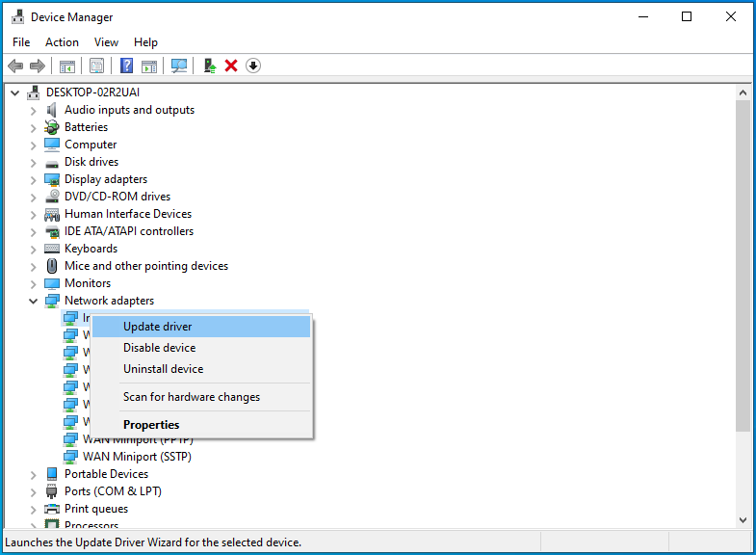Select the DESKTOP-02R2UAI computer name

pos(92,92)
